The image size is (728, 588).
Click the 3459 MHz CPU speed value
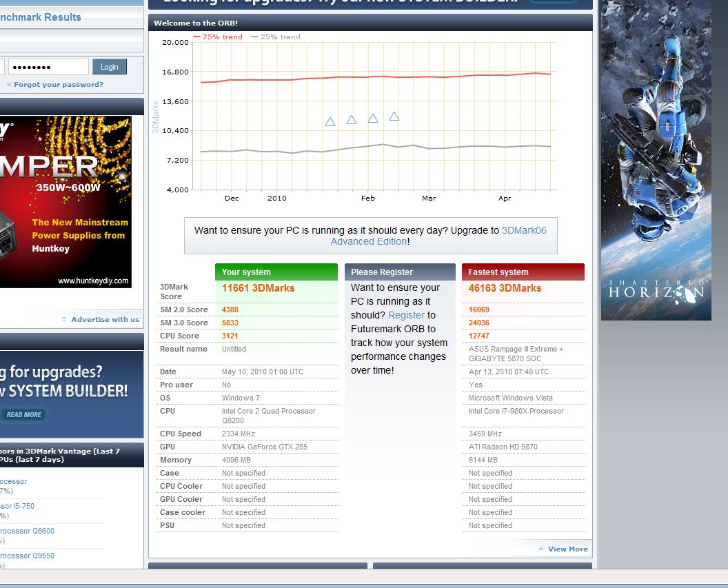click(485, 434)
